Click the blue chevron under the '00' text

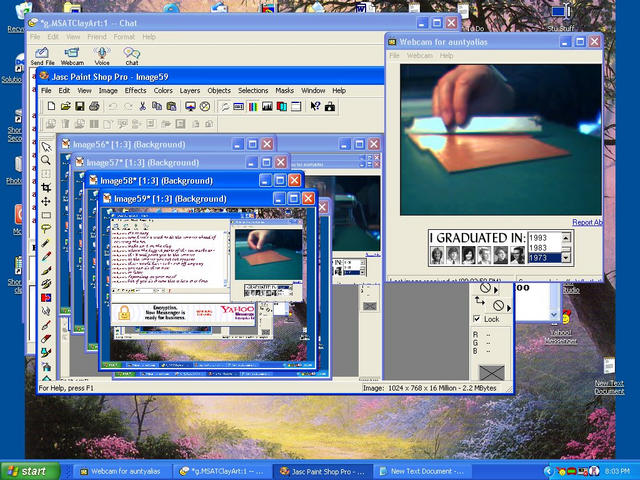[554, 314]
